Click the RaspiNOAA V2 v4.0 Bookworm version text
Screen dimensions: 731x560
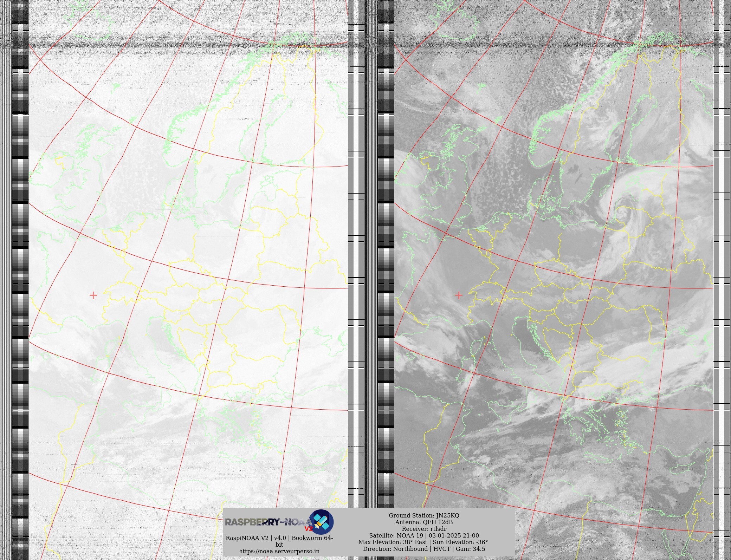(x=279, y=538)
